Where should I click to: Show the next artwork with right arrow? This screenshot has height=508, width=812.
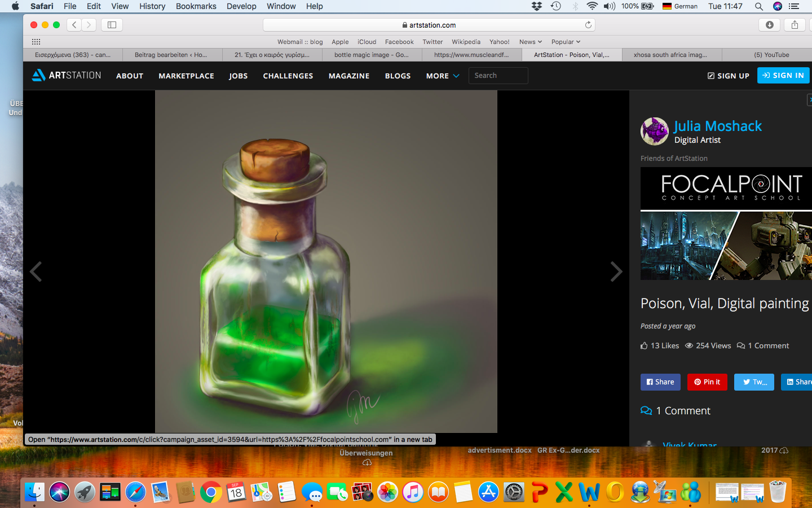click(616, 271)
